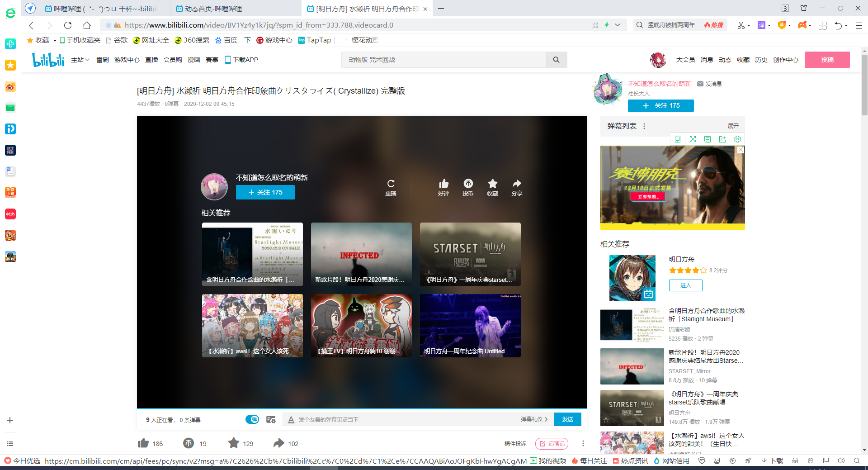The width and height of the screenshot is (868, 470).
Task: Favorite the video via the 129 star icon
Action: pyautogui.click(x=234, y=443)
